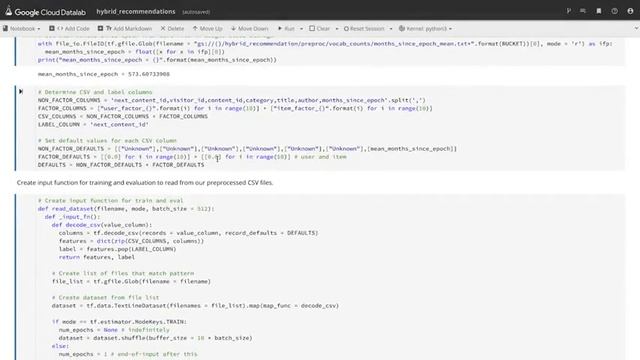Click the Determine CSV and label columns comment
The image size is (640, 360).
click(95, 92)
